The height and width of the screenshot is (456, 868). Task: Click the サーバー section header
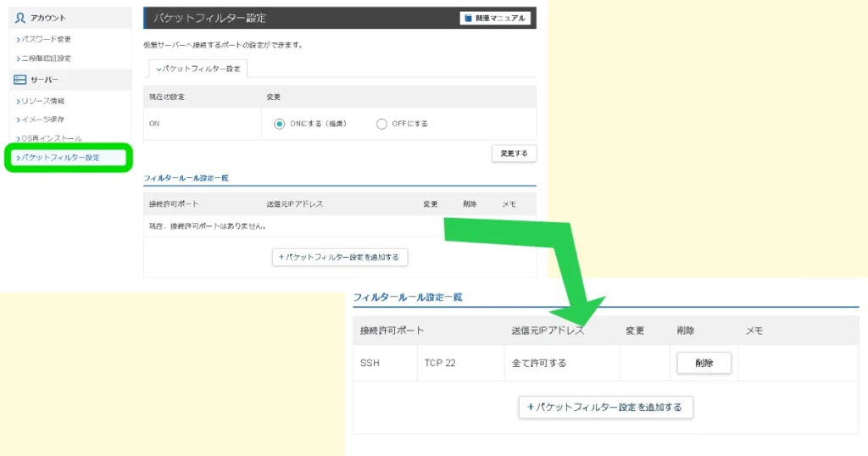point(70,80)
